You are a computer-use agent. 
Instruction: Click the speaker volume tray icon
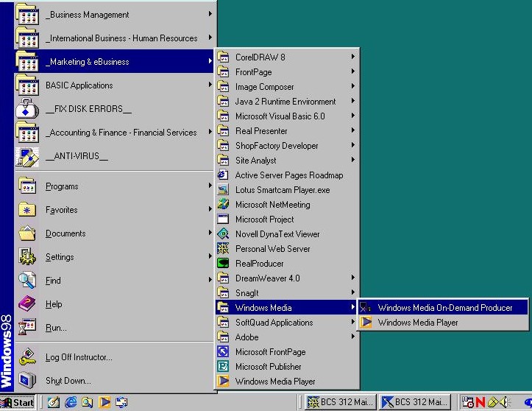coord(504,402)
